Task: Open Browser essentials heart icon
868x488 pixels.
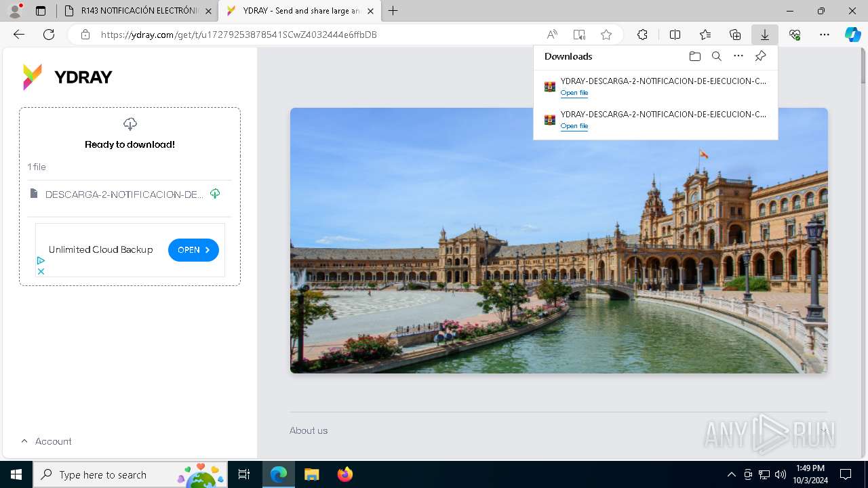Action: tap(795, 35)
